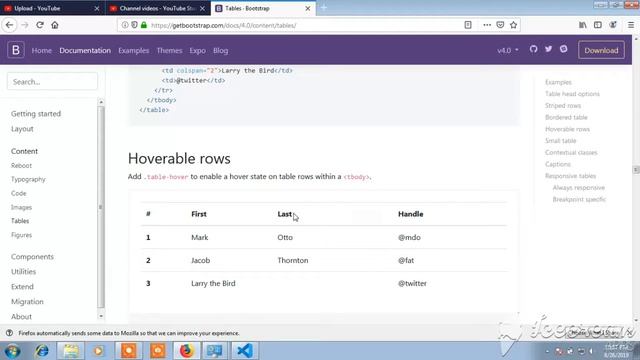
Task: Switch to Firefox in the taskbar
Action: (186, 351)
